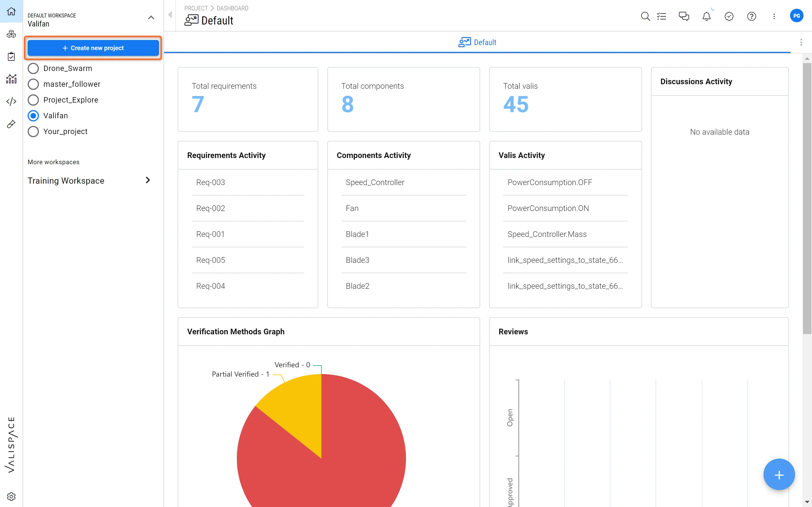Open Req-003 in Requirements Activity
Viewport: 812px width, 507px height.
click(x=210, y=183)
